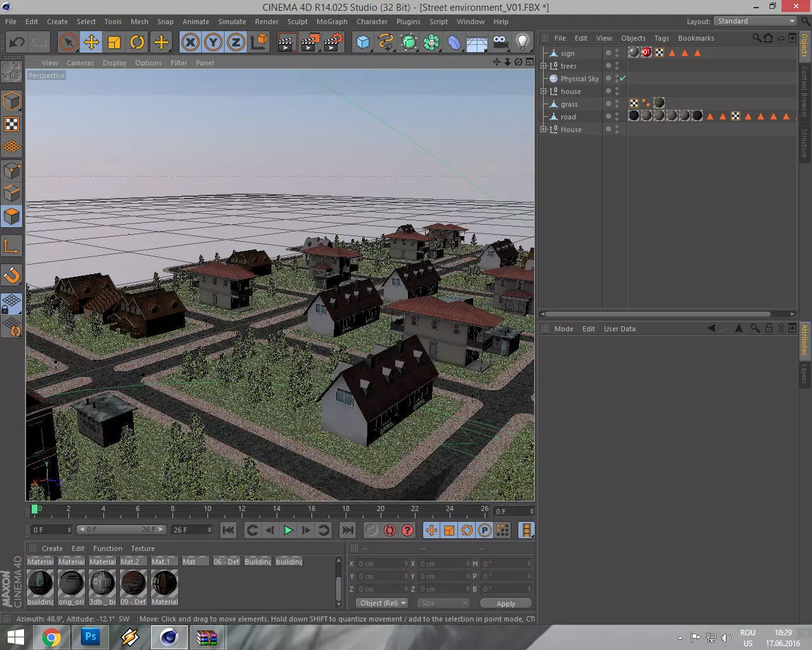Click the Undo arrow icon

pos(17,43)
